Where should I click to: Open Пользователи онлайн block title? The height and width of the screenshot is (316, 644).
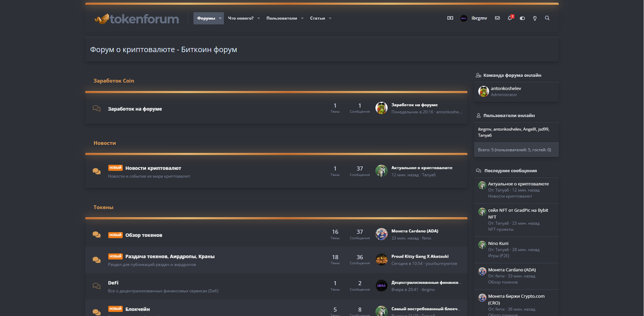509,115
